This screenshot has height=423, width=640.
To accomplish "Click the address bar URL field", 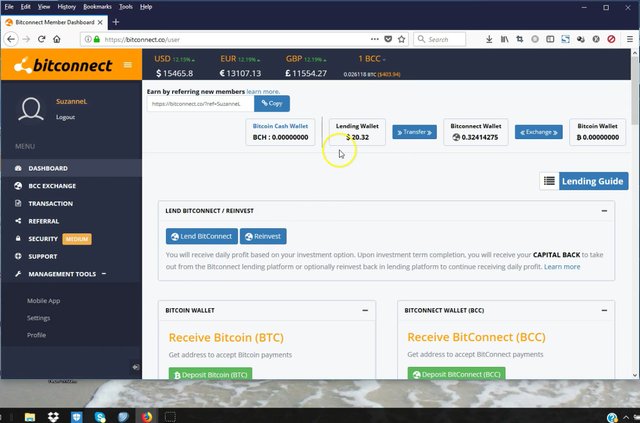I will click(x=235, y=39).
